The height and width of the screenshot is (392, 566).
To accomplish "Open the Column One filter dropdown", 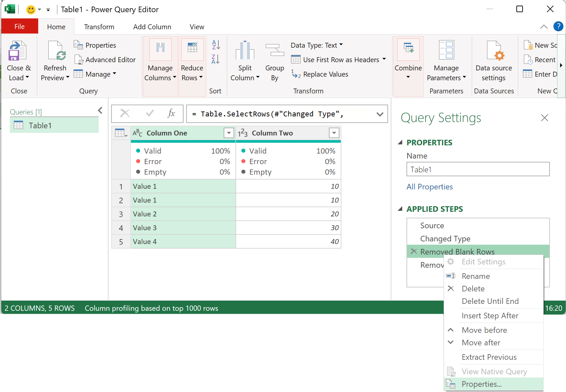I will [229, 133].
